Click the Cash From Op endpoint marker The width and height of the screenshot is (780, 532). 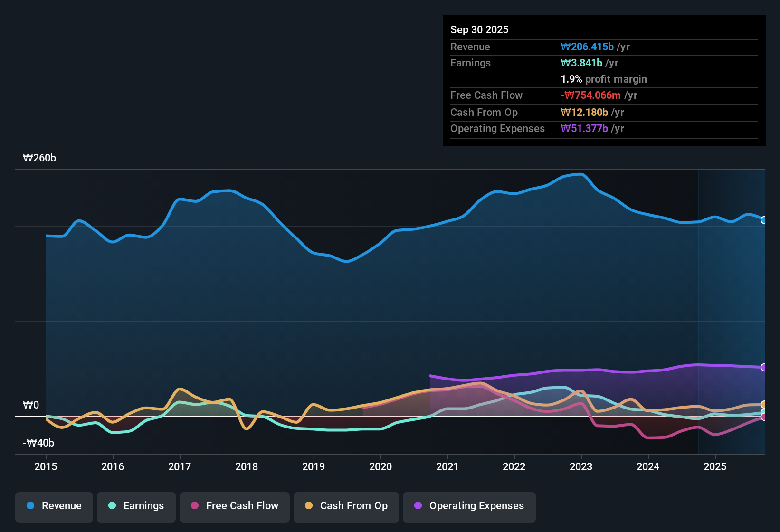coord(763,405)
